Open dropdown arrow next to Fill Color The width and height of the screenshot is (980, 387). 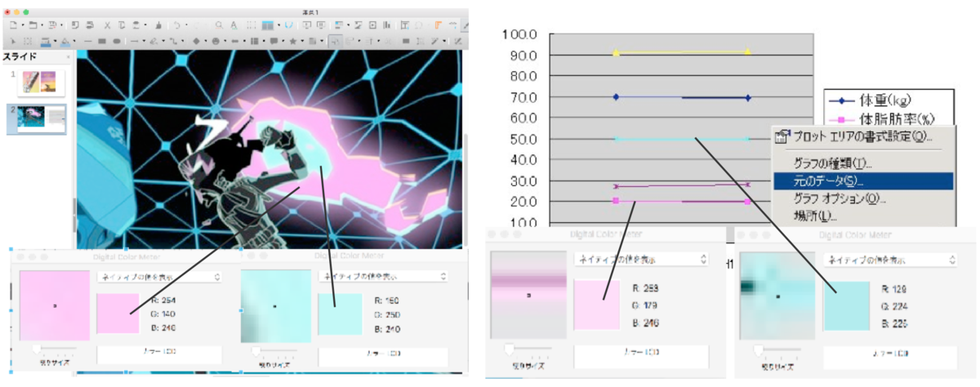point(74,41)
